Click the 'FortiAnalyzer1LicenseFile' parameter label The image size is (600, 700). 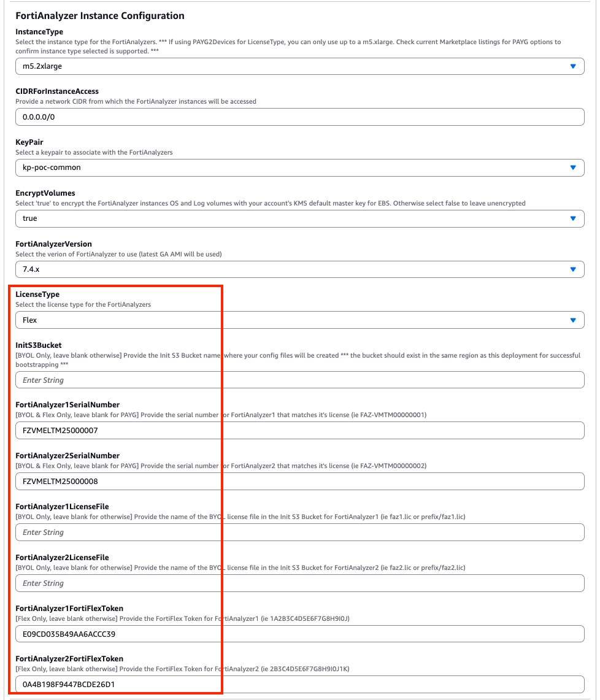click(62, 506)
